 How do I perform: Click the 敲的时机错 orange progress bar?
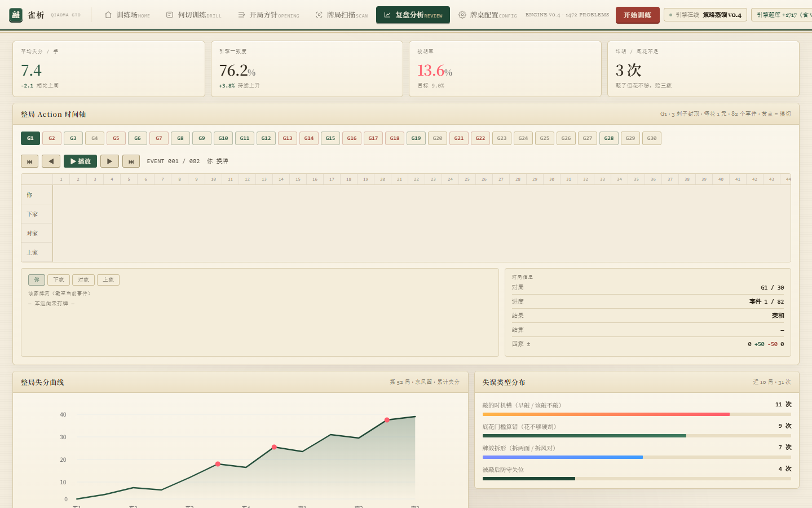point(606,414)
